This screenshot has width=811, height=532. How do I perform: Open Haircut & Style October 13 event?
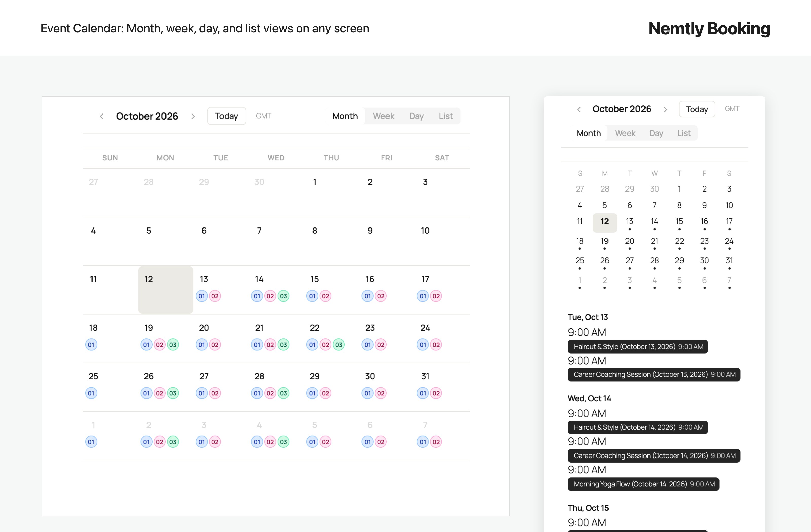[x=638, y=347]
